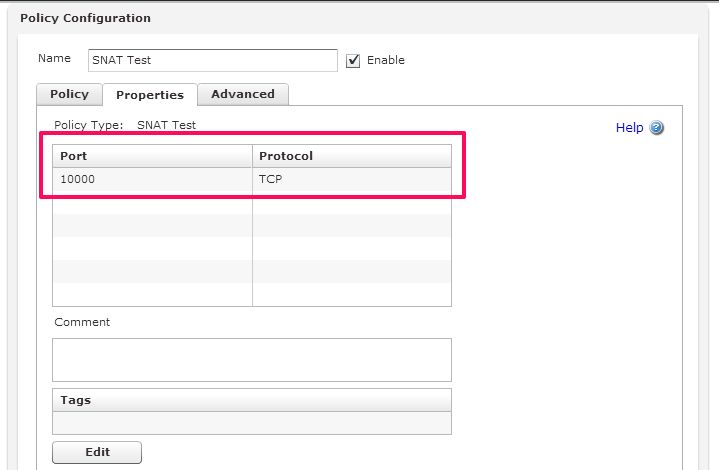Open the Advanced tab
Image resolution: width=719 pixels, height=470 pixels.
pyautogui.click(x=243, y=94)
